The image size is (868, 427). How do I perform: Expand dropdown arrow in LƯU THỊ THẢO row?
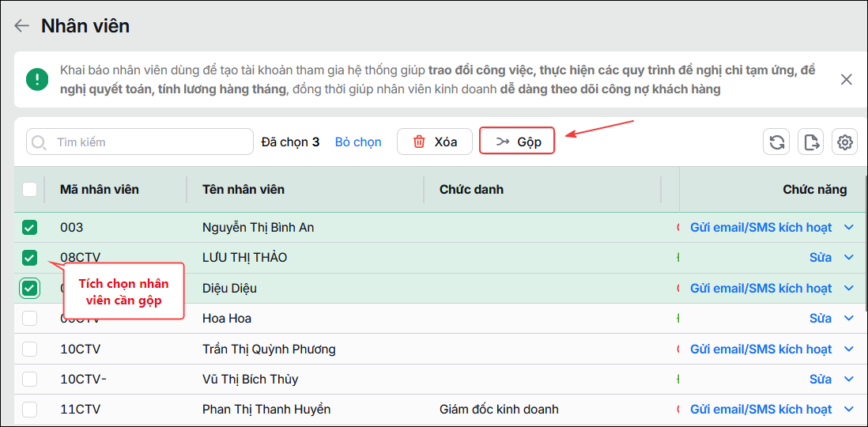[x=849, y=258]
